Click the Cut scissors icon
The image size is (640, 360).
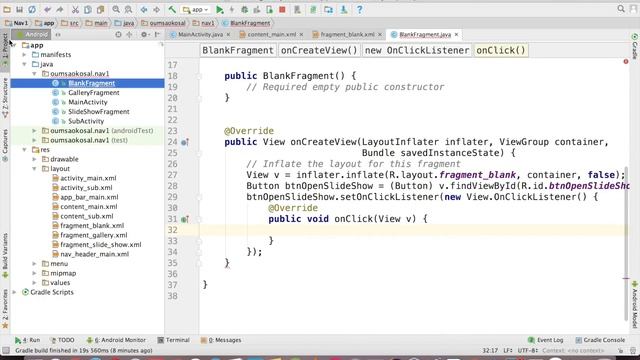pos(76,9)
